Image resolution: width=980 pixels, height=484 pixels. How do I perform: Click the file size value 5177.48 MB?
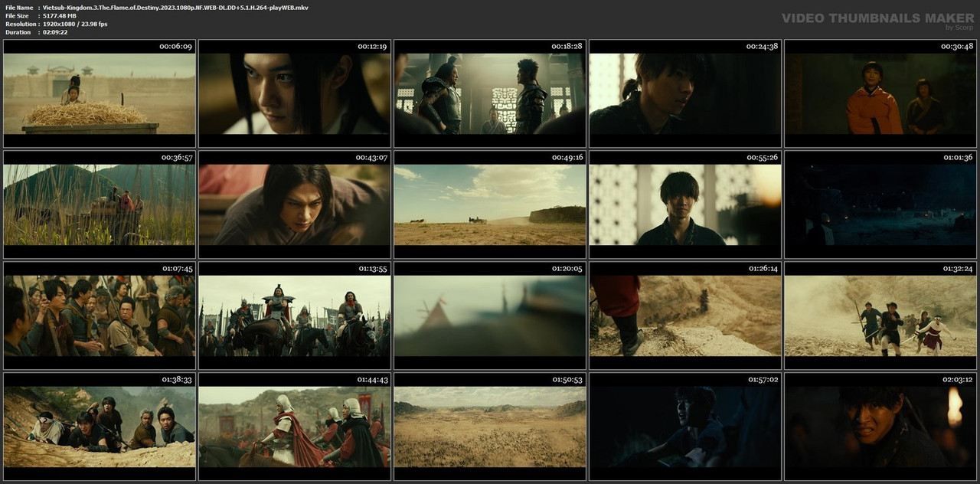(x=60, y=15)
